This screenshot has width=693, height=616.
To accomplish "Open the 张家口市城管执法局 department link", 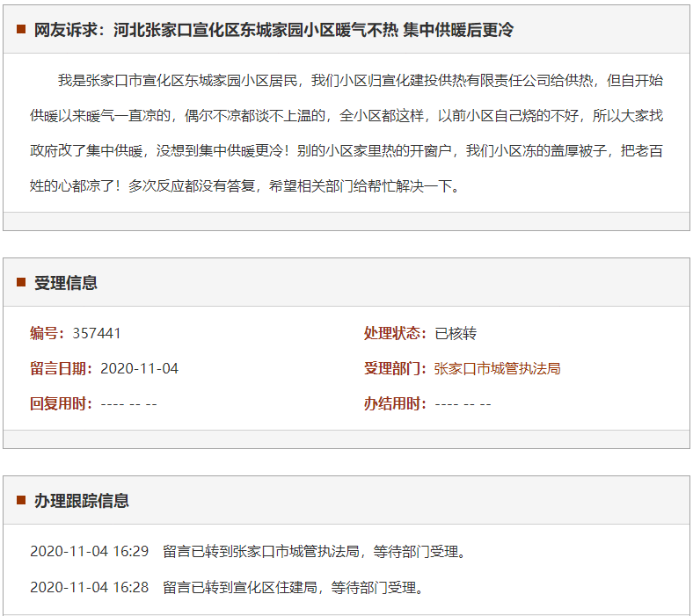I will coord(497,369).
